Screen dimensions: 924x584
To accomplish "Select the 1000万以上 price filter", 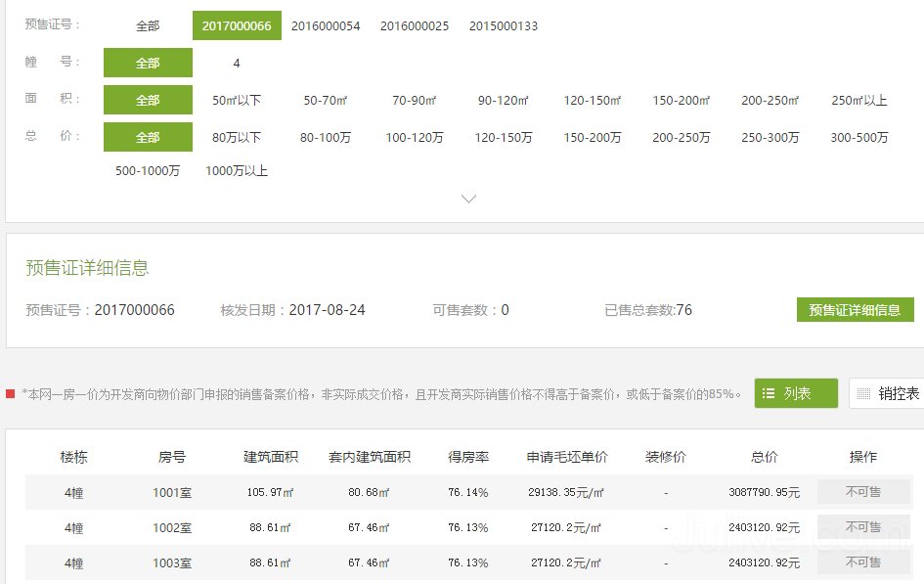I will point(236,169).
